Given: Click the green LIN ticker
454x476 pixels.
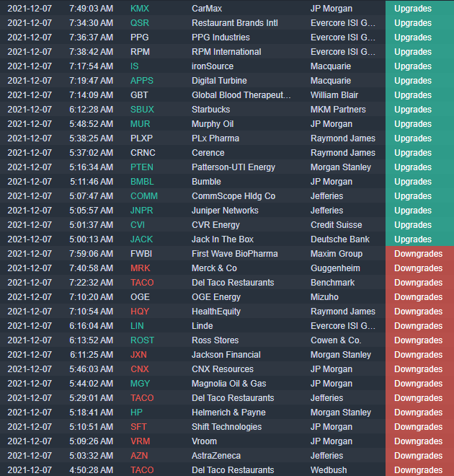Looking at the screenshot, I should 137,326.
